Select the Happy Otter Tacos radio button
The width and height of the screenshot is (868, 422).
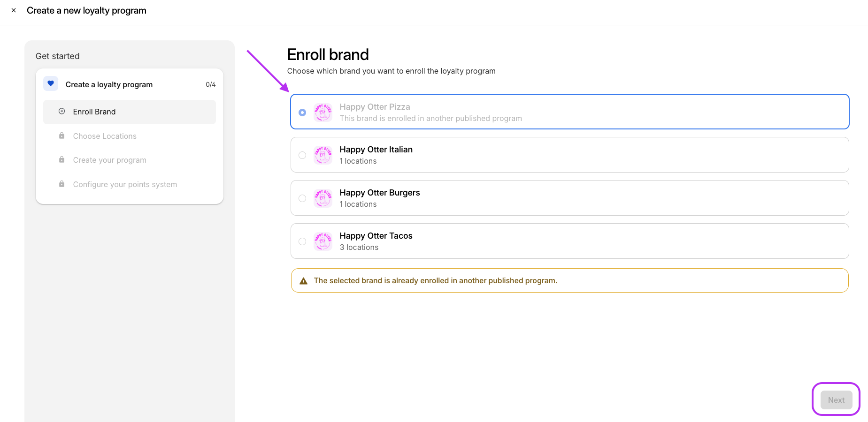(x=302, y=241)
